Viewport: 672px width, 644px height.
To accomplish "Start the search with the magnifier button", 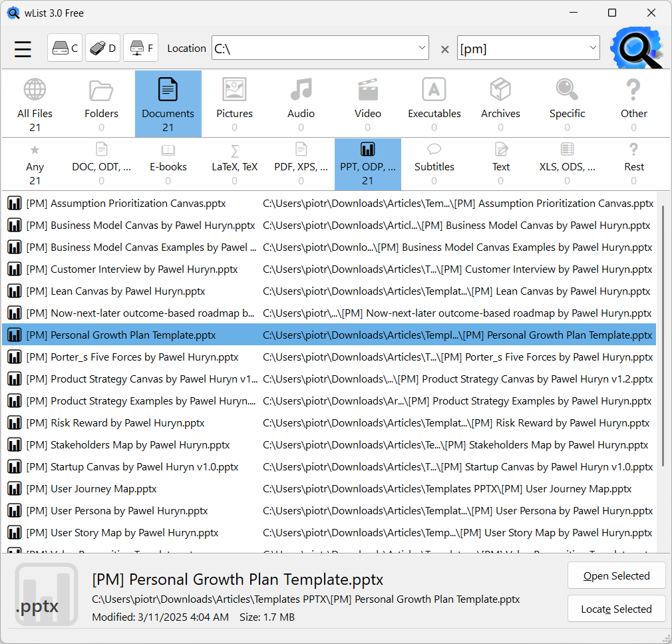I will point(635,47).
